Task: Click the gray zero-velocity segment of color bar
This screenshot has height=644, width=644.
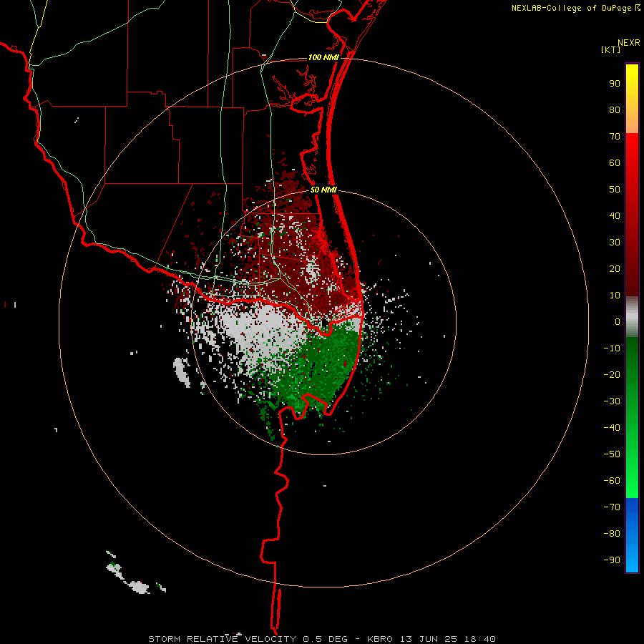Action: 632,317
